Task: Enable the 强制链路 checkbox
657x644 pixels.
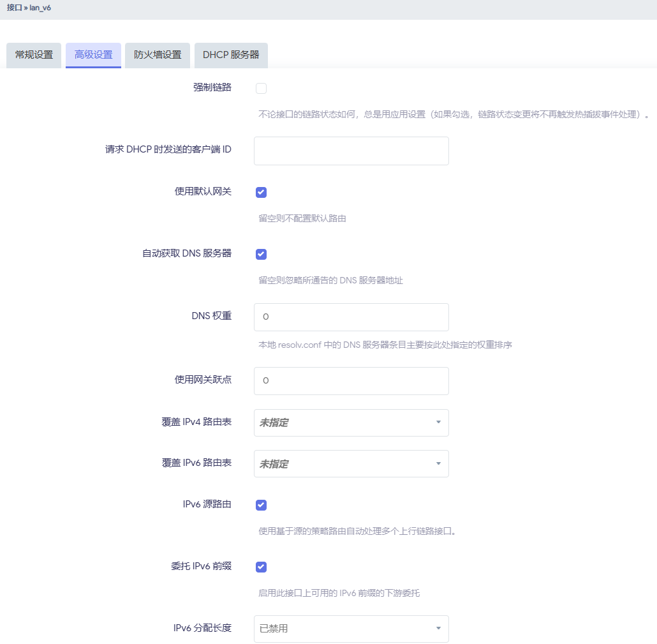Action: (x=261, y=88)
